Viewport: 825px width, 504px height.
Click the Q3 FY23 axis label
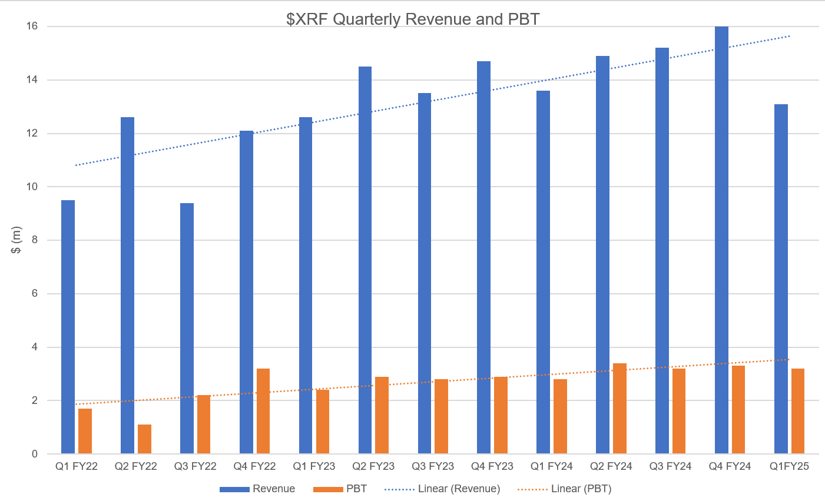(433, 466)
